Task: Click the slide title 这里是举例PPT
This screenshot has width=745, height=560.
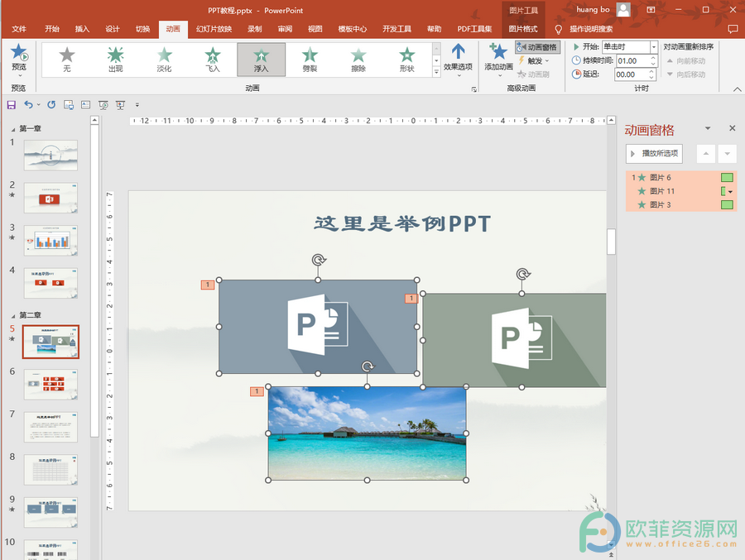Action: pos(402,223)
